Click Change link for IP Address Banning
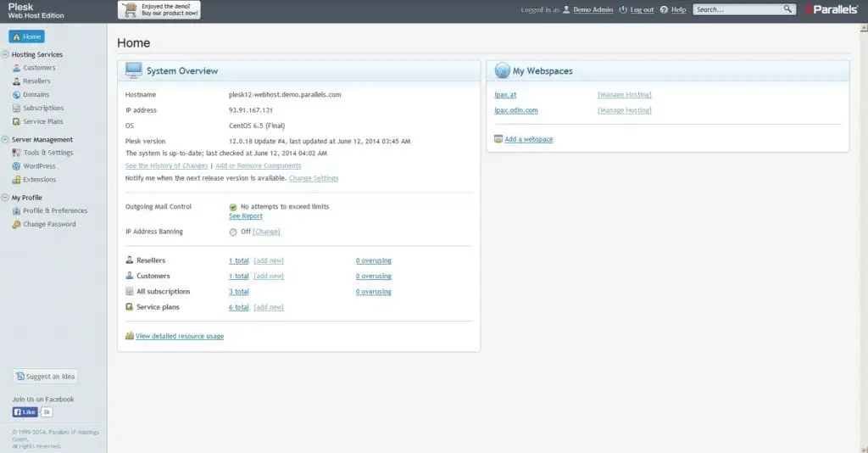Image resolution: width=868 pixels, height=453 pixels. point(266,232)
